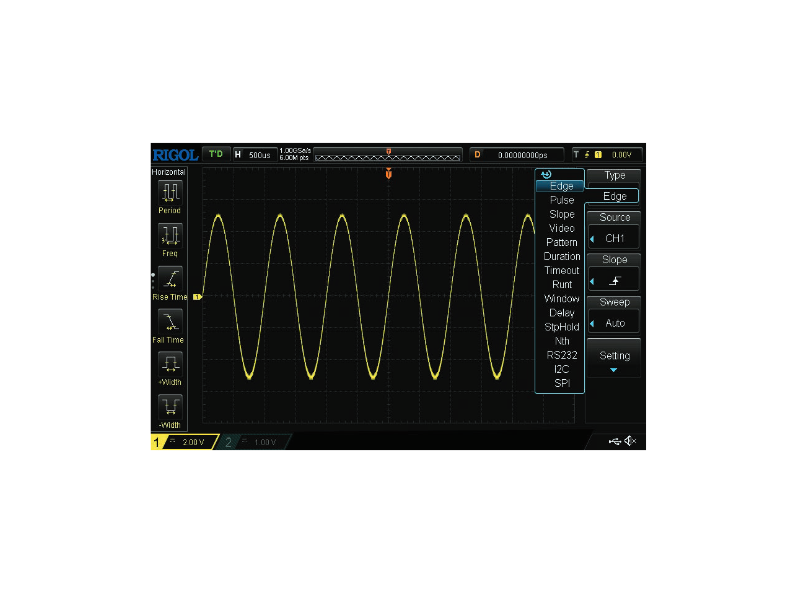This screenshot has height=600, width=800.
Task: Select the Freq measurement icon
Action: click(170, 235)
